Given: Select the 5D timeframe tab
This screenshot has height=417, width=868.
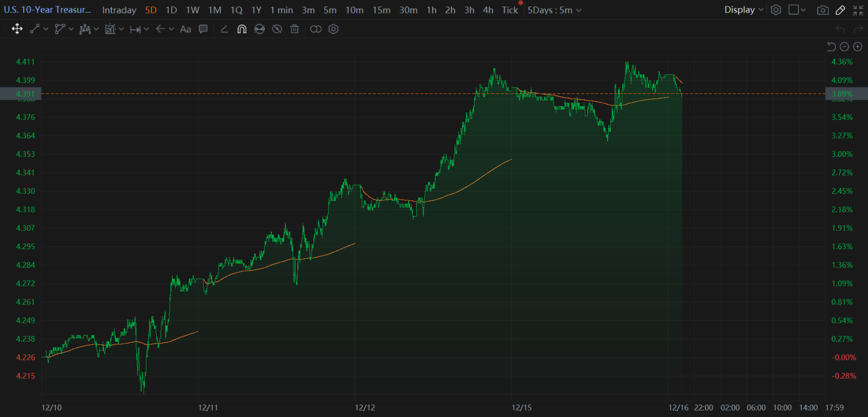Looking at the screenshot, I should pyautogui.click(x=151, y=10).
